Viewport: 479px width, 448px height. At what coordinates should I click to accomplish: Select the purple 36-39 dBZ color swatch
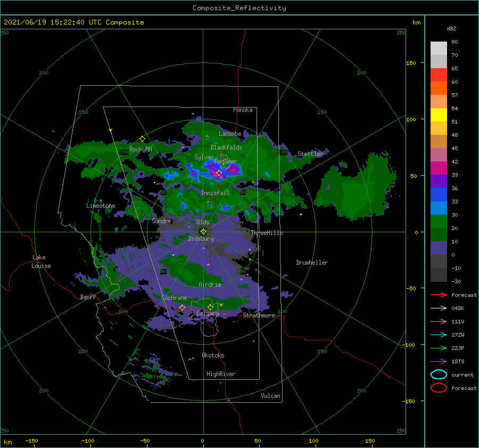[x=439, y=181]
